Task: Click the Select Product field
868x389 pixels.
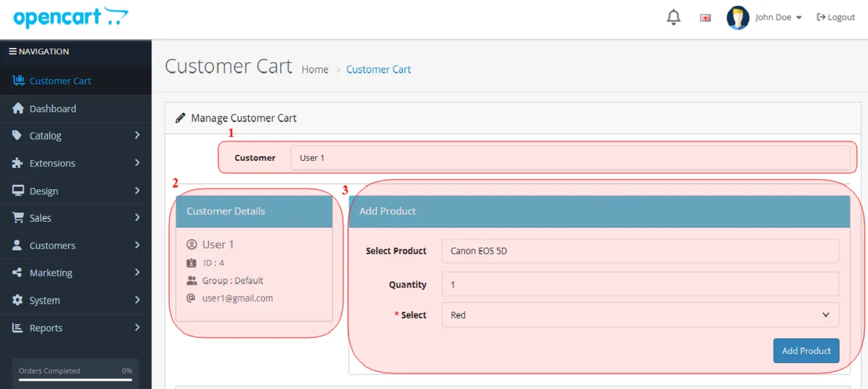Action: tap(640, 251)
